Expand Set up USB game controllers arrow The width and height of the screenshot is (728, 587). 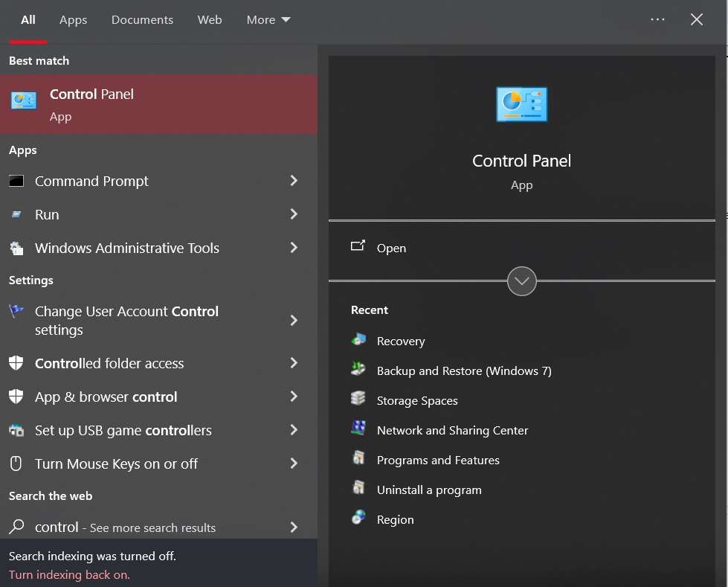pyautogui.click(x=294, y=429)
